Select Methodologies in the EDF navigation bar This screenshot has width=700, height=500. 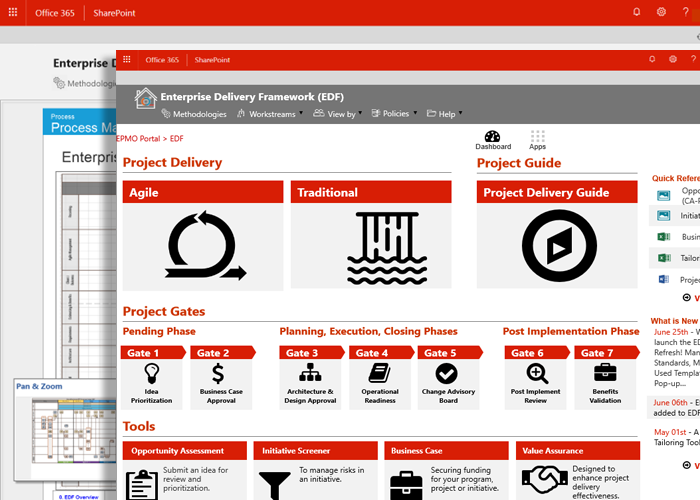198,114
